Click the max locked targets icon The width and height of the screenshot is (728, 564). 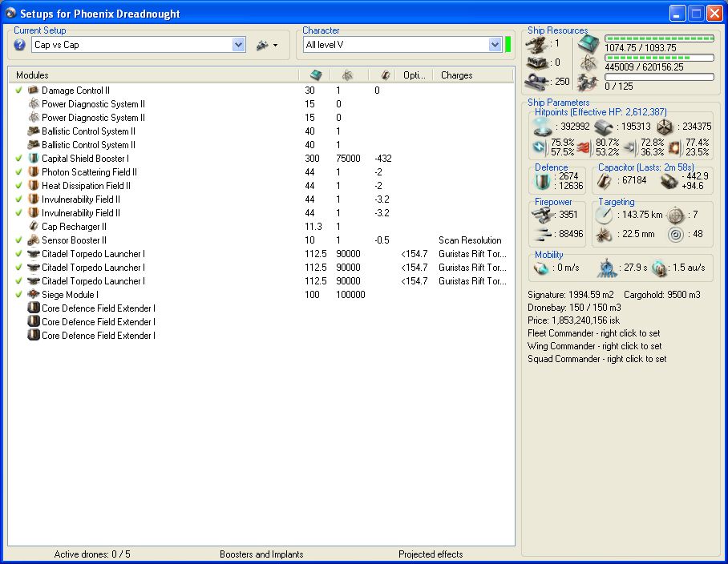coord(676,215)
